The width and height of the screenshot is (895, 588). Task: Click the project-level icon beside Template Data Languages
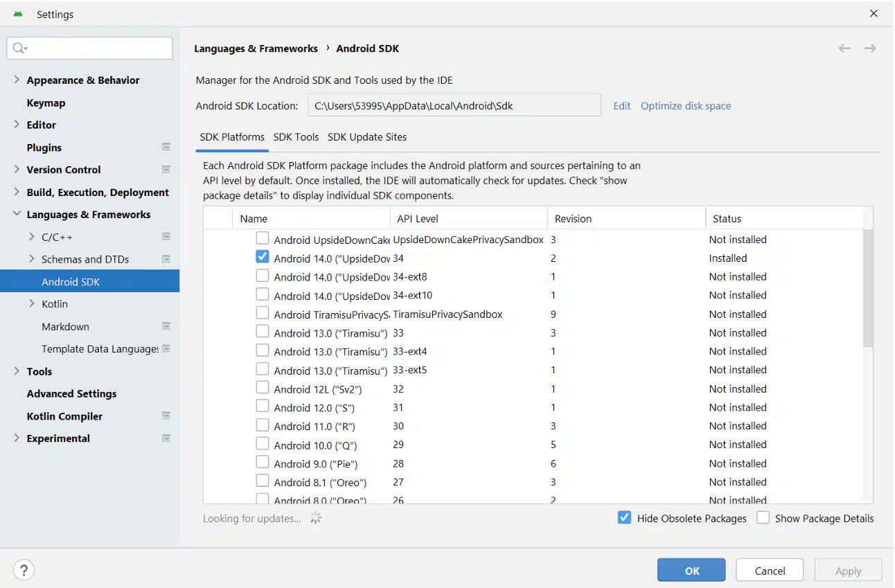click(166, 348)
